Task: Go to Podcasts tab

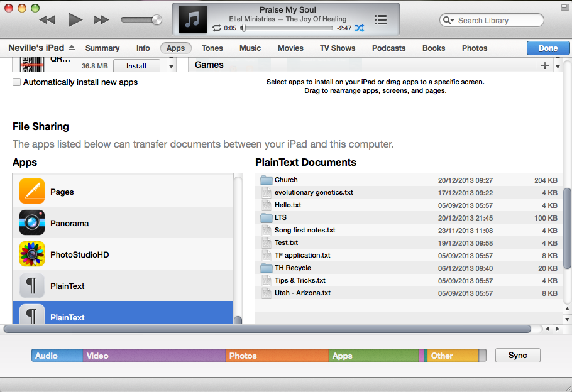Action: [389, 48]
